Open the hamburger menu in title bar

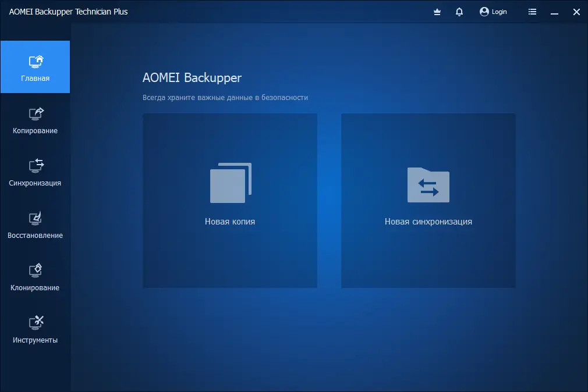click(x=532, y=11)
